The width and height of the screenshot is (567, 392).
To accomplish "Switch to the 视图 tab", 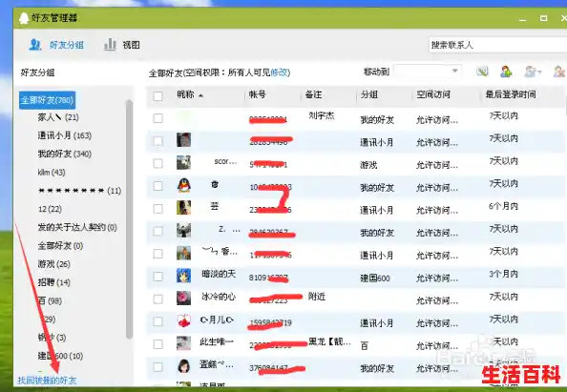I will (x=122, y=45).
